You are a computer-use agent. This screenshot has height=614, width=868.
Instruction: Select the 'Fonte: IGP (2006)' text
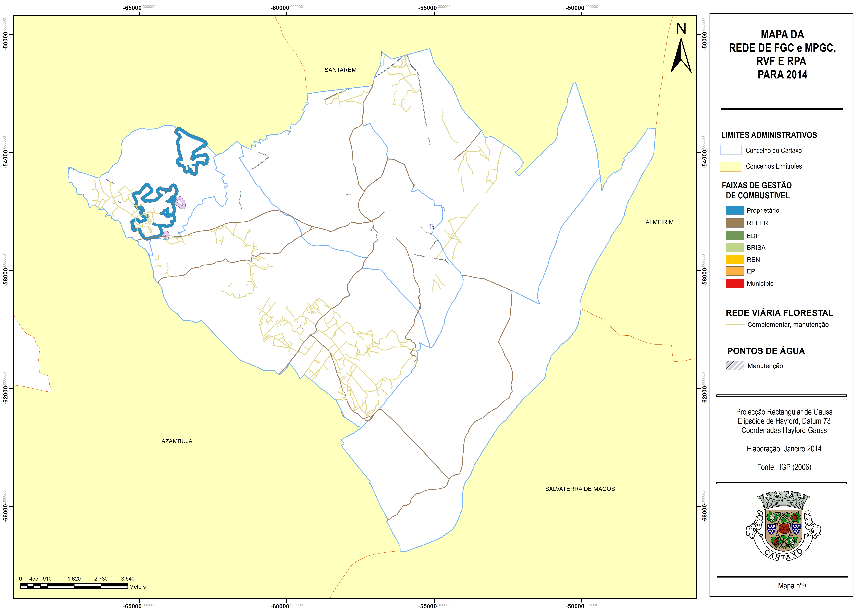pyautogui.click(x=784, y=467)
